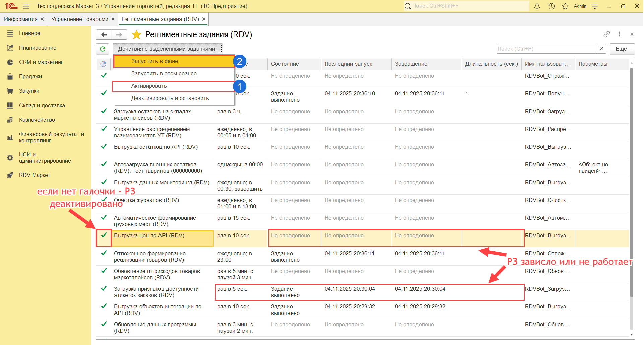Image resolution: width=644 pixels, height=345 pixels.
Task: Copy link using the chain icon
Action: (606, 34)
